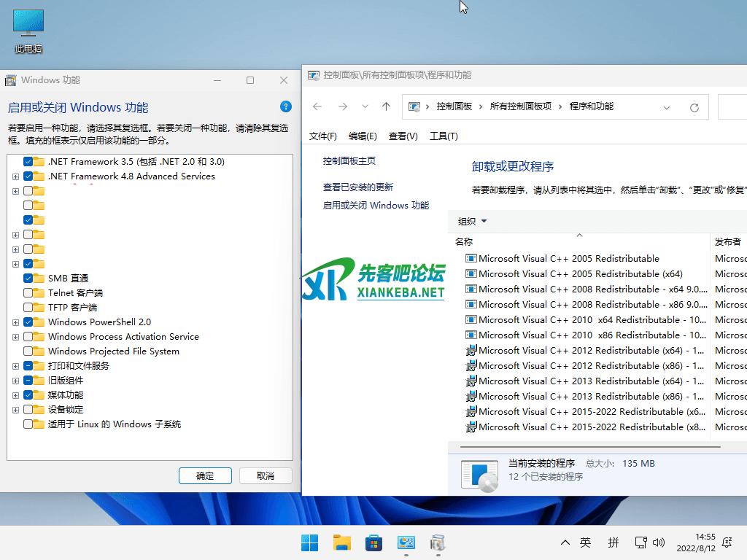Expand .NET Framework 4.8 Advanced Services

pyautogui.click(x=15, y=176)
